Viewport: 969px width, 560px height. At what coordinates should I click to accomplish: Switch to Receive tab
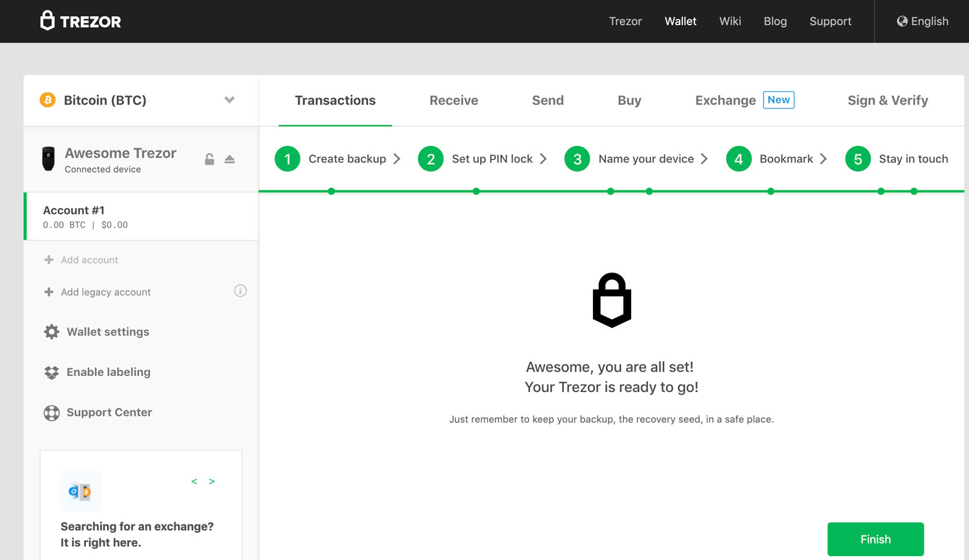pyautogui.click(x=453, y=100)
